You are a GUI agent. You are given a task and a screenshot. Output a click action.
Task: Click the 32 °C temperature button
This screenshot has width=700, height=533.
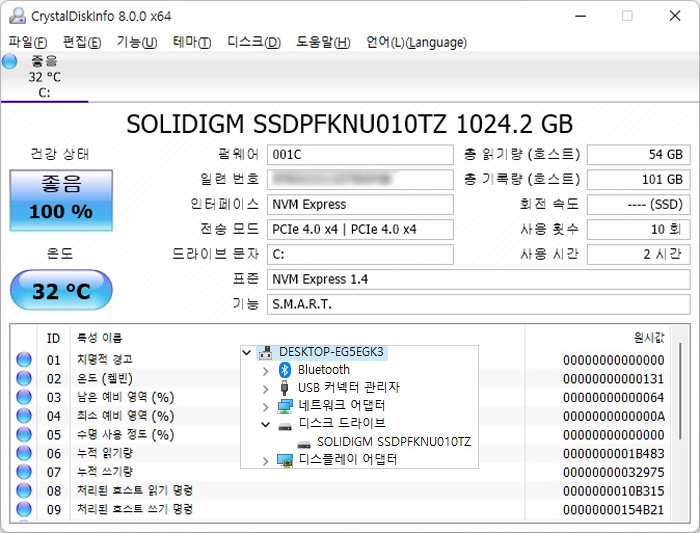(x=61, y=290)
